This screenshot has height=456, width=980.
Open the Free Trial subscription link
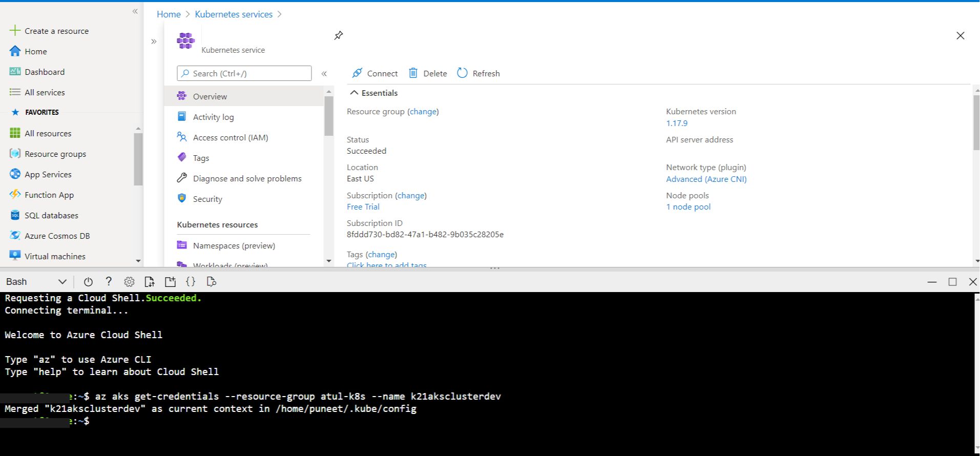coord(363,207)
